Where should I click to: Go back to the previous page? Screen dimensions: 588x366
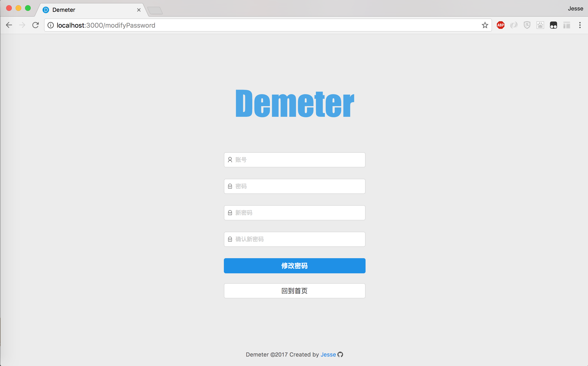click(9, 25)
